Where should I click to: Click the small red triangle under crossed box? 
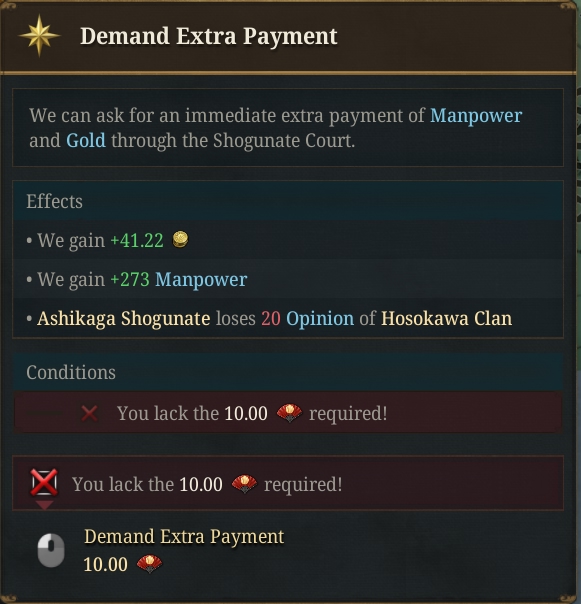(44, 505)
